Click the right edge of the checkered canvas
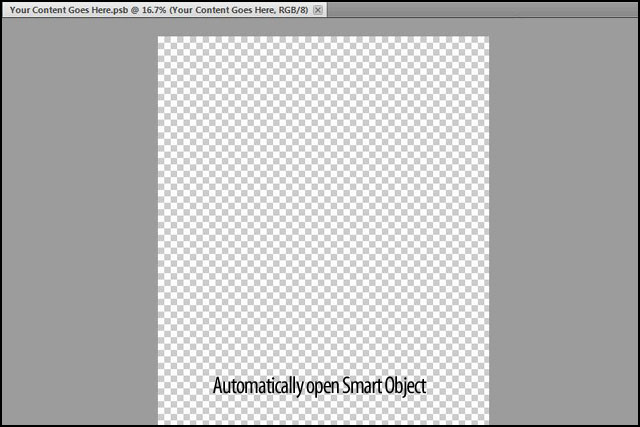 pos(488,230)
